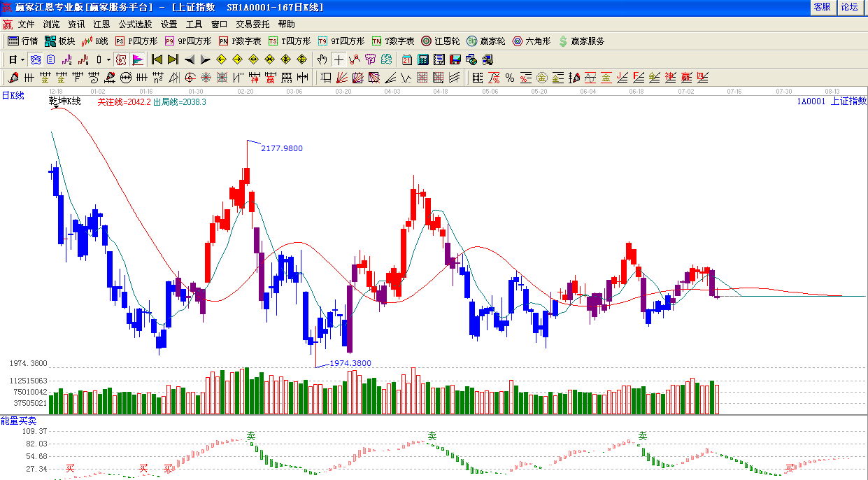Open the 江恩轮 Gann wheel tool
Screen dimensions: 868x480
(x=443, y=41)
